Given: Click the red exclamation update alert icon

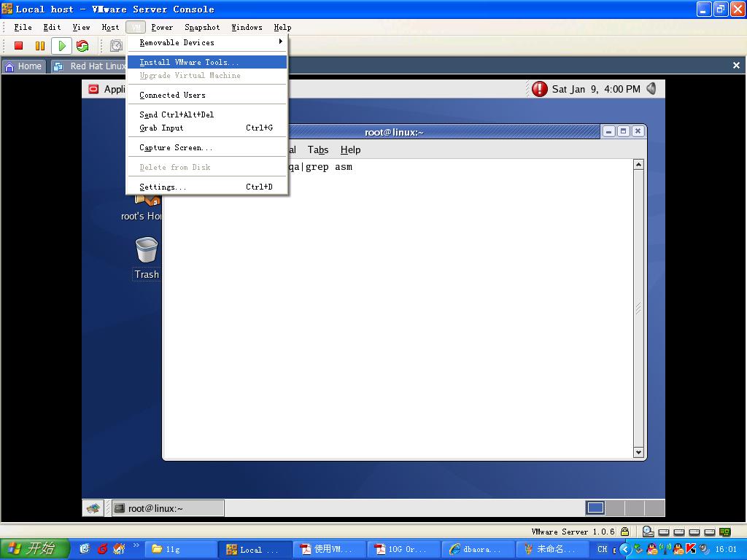Looking at the screenshot, I should point(539,89).
